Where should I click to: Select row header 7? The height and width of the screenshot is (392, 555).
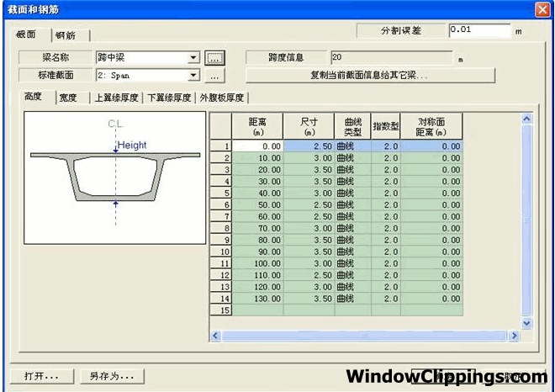tap(221, 216)
